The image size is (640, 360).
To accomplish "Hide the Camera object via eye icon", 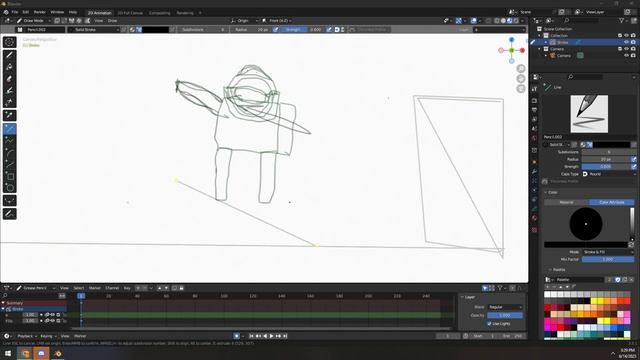I will (x=627, y=56).
